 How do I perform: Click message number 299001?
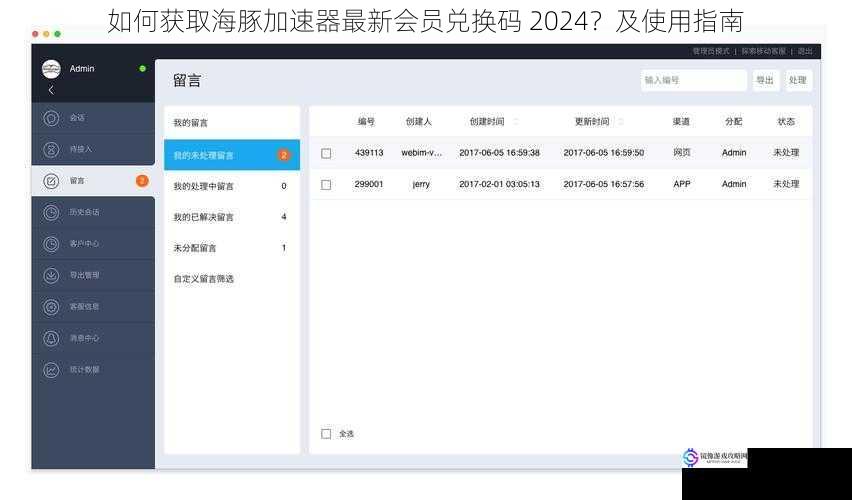[369, 184]
